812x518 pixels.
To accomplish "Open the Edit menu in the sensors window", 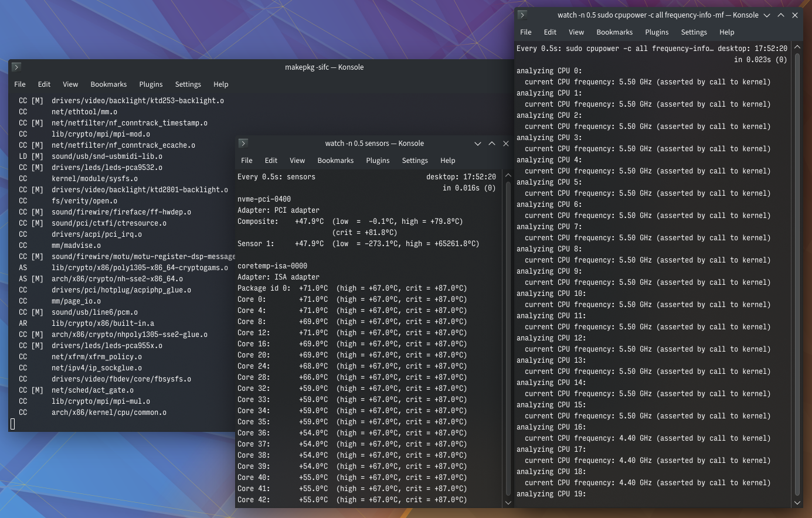I will (271, 161).
